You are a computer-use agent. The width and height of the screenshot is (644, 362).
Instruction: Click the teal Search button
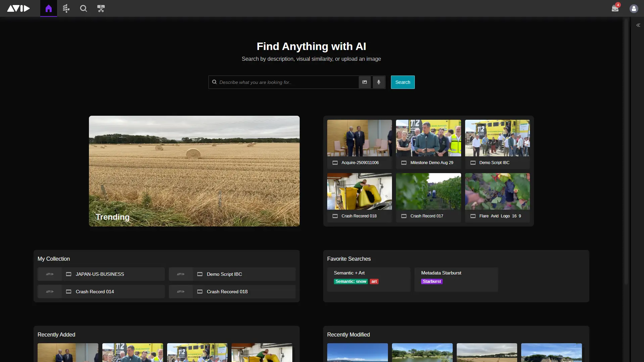point(402,82)
